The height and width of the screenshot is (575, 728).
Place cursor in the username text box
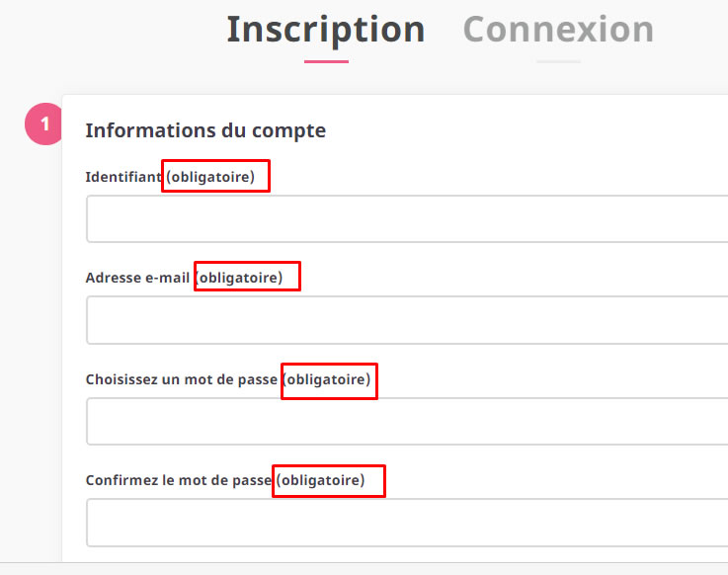click(405, 219)
